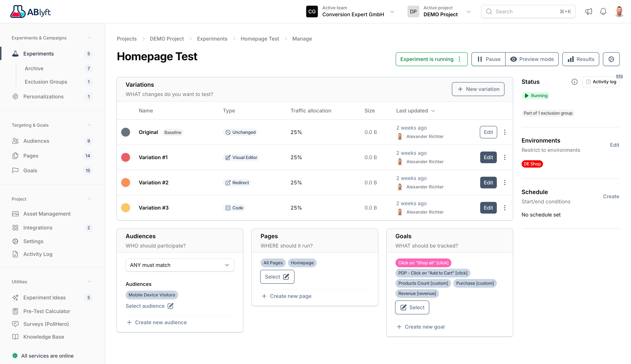
Task: Go to Personalizations
Action: pyautogui.click(x=43, y=97)
